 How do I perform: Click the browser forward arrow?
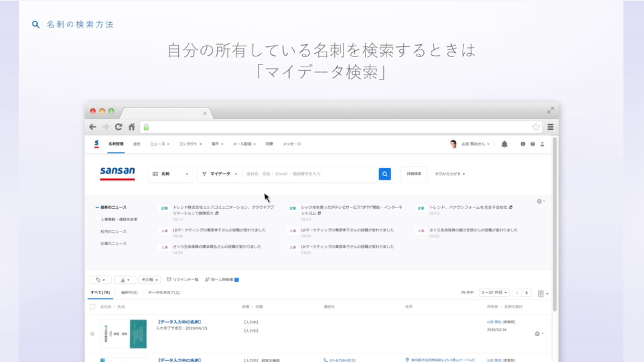point(106,127)
